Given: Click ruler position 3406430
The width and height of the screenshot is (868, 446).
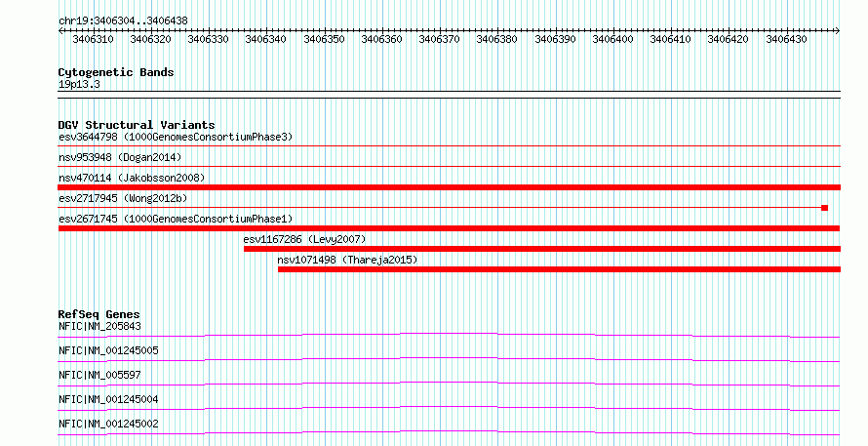Looking at the screenshot, I should 786,39.
